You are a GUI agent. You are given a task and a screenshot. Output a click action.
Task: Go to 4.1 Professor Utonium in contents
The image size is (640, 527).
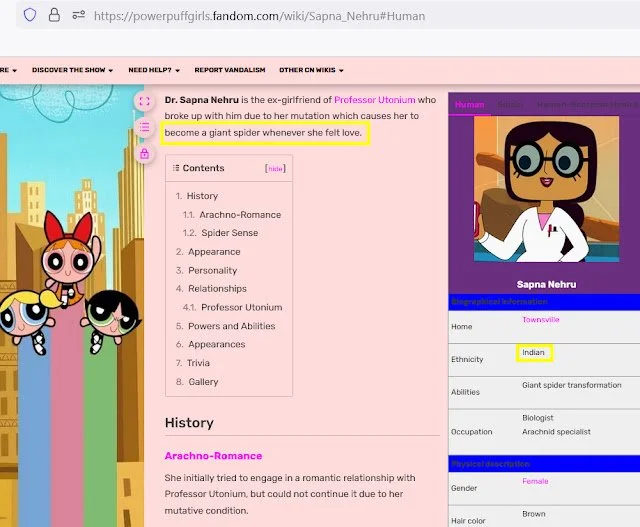tap(233, 307)
